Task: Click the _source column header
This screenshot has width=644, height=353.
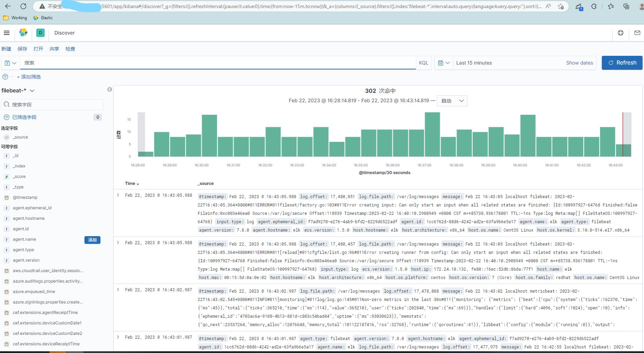Action: click(205, 183)
